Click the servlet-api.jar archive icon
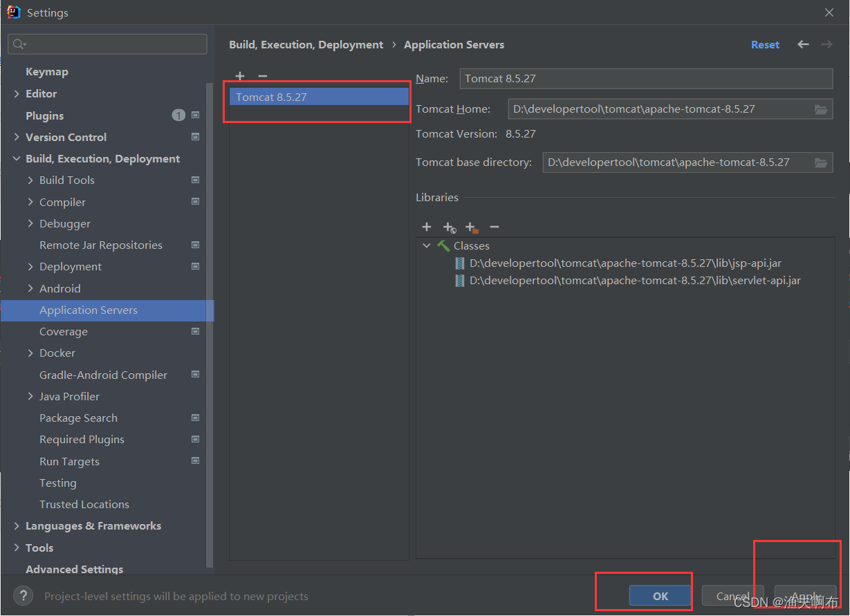 tap(460, 281)
